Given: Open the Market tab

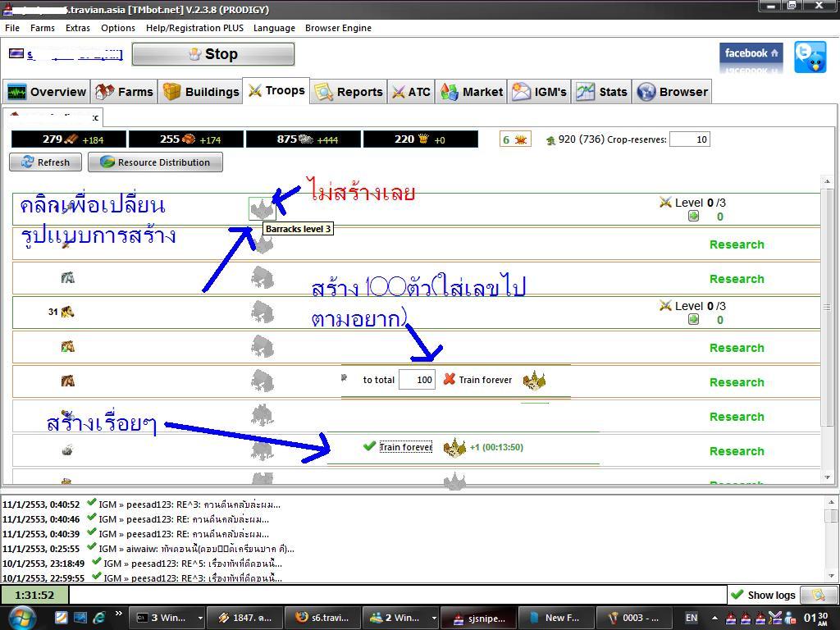Looking at the screenshot, I should click(x=472, y=92).
